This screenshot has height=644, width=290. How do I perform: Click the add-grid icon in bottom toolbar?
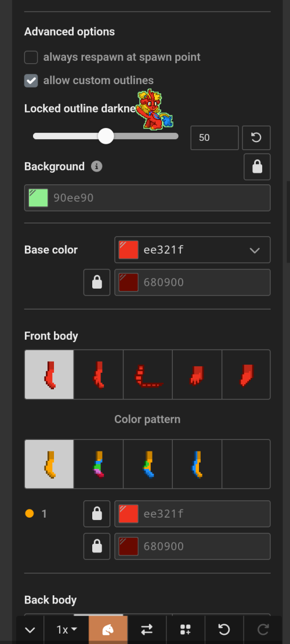(x=186, y=630)
